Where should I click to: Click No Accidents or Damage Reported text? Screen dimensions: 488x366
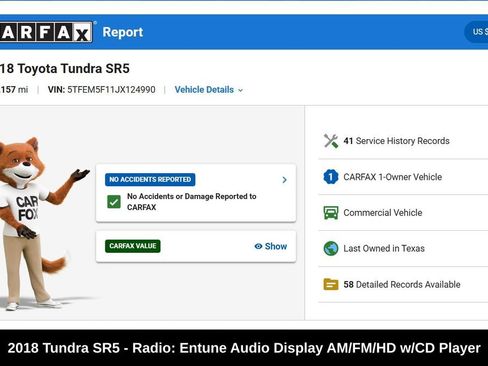(x=192, y=202)
